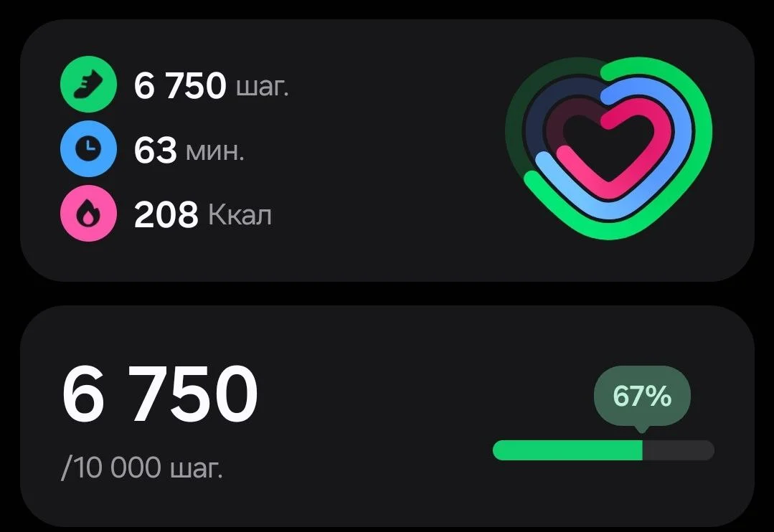Viewport: 774px width, 532px height.
Task: Tap the "мин." unit label
Action: coord(214,152)
